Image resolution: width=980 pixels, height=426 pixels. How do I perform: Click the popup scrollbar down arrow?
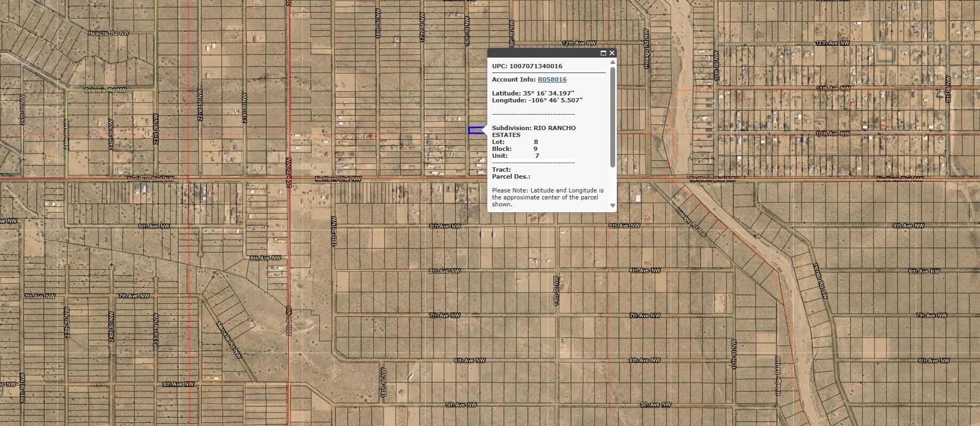pos(612,205)
